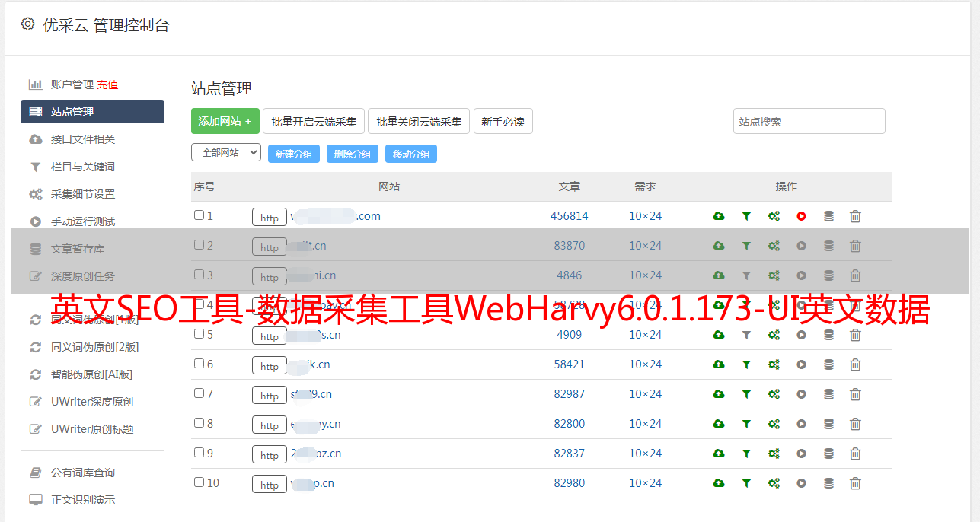Click the 新建分组 button
Screen dimensions: 980x522
pos(294,154)
